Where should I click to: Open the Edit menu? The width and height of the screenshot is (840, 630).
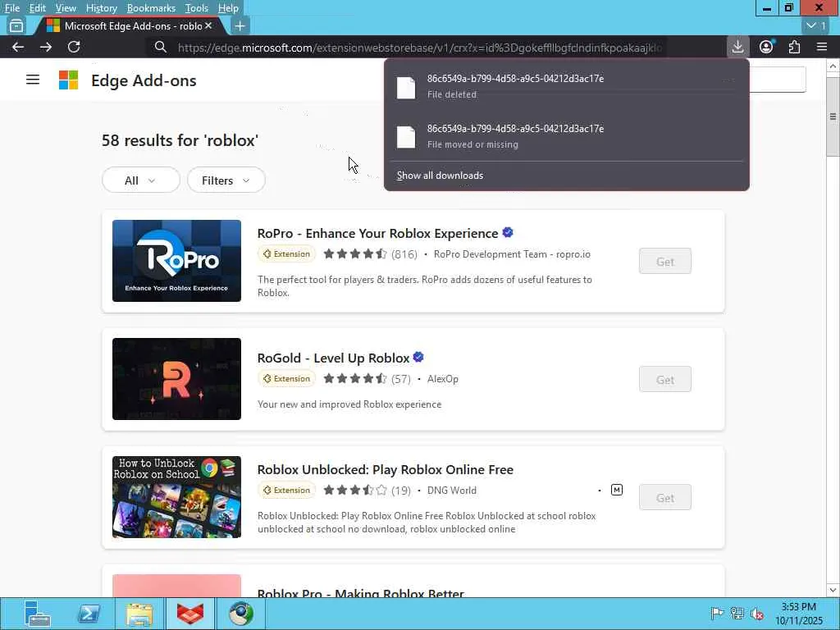[x=37, y=8]
